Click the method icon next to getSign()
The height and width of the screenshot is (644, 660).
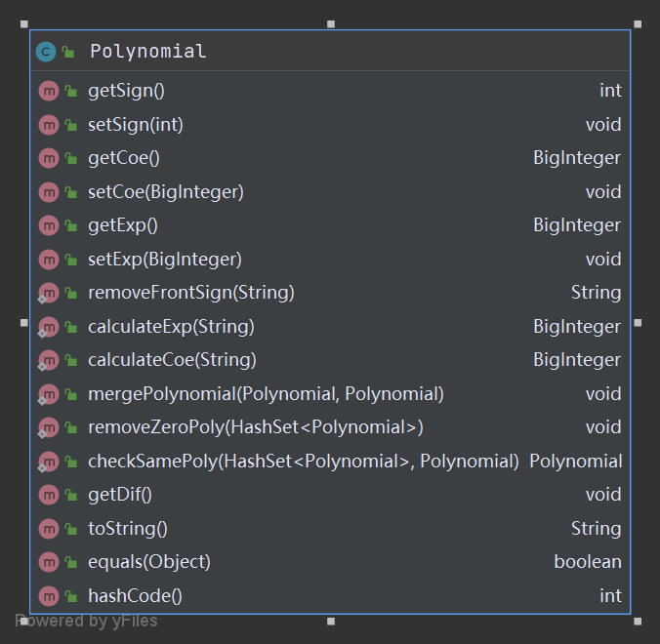pos(49,91)
